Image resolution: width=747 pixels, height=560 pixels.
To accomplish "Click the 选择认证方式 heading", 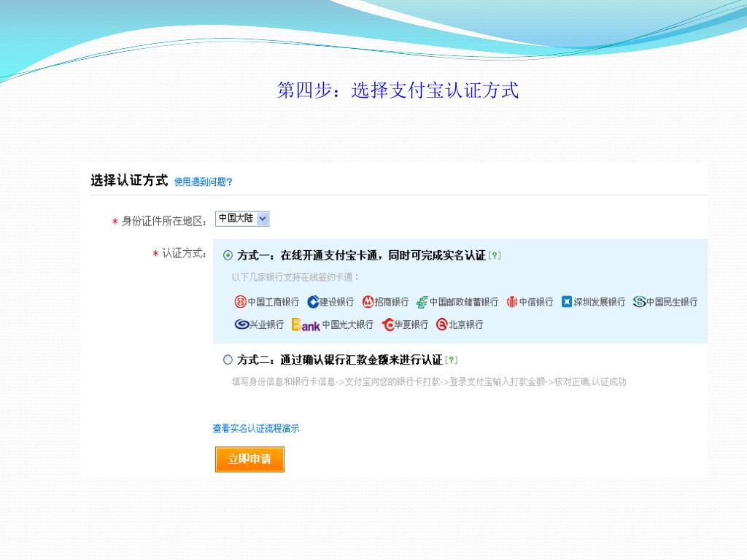I will tap(129, 181).
